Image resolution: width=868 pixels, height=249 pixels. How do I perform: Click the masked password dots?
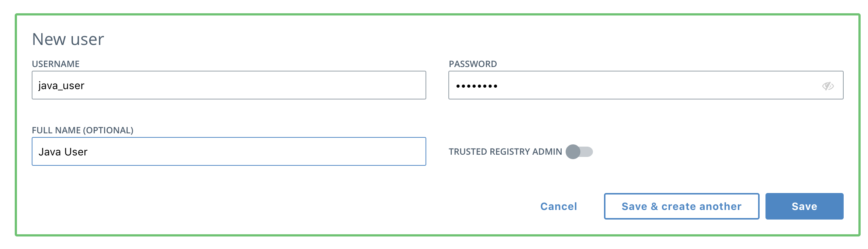[x=477, y=86]
